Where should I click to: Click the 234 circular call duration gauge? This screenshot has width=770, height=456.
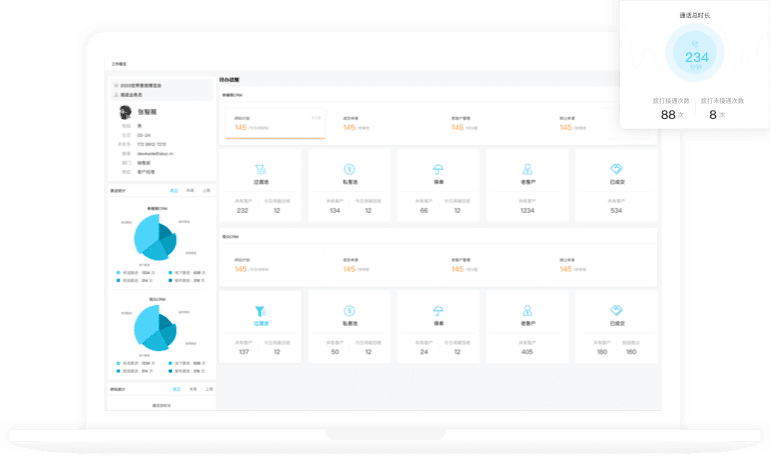point(696,57)
